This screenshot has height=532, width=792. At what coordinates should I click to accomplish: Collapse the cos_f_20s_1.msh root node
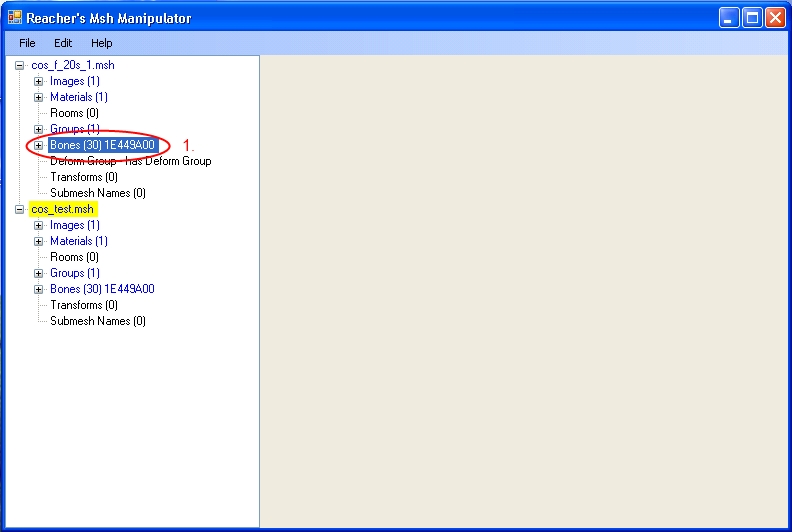coord(20,65)
